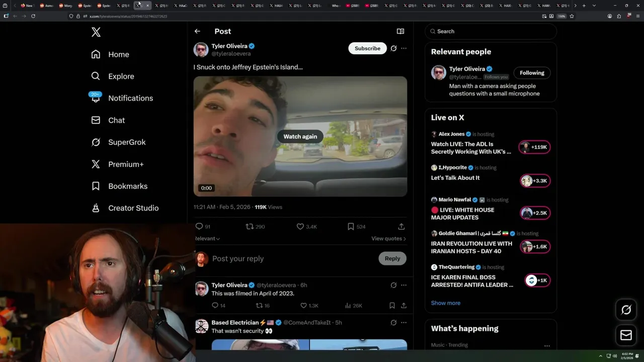This screenshot has width=644, height=362.
Task: Like the reply with 1.3K likes
Action: [303, 305]
